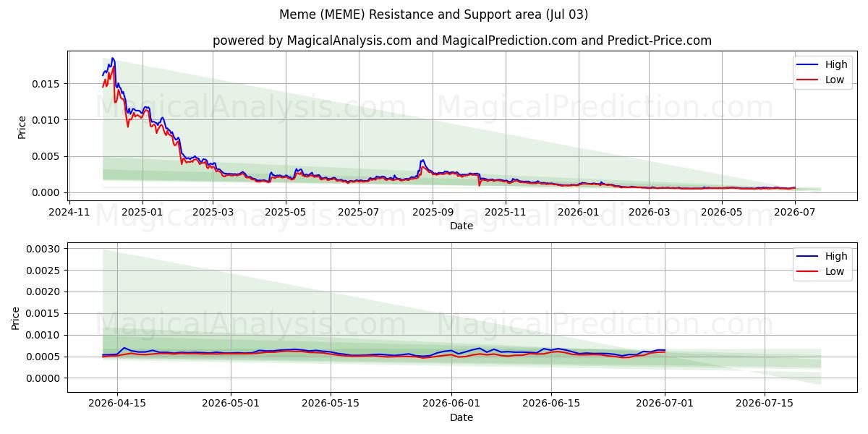Click the '0.0020' price tick in bottom chart

tap(44, 292)
